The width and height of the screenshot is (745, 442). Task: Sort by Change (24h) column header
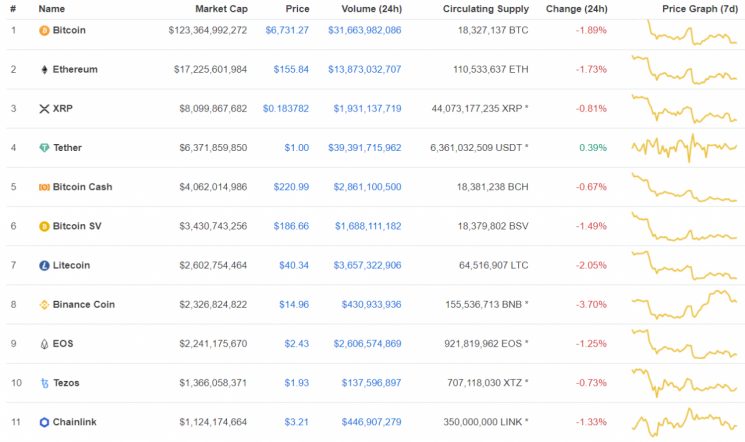[576, 9]
